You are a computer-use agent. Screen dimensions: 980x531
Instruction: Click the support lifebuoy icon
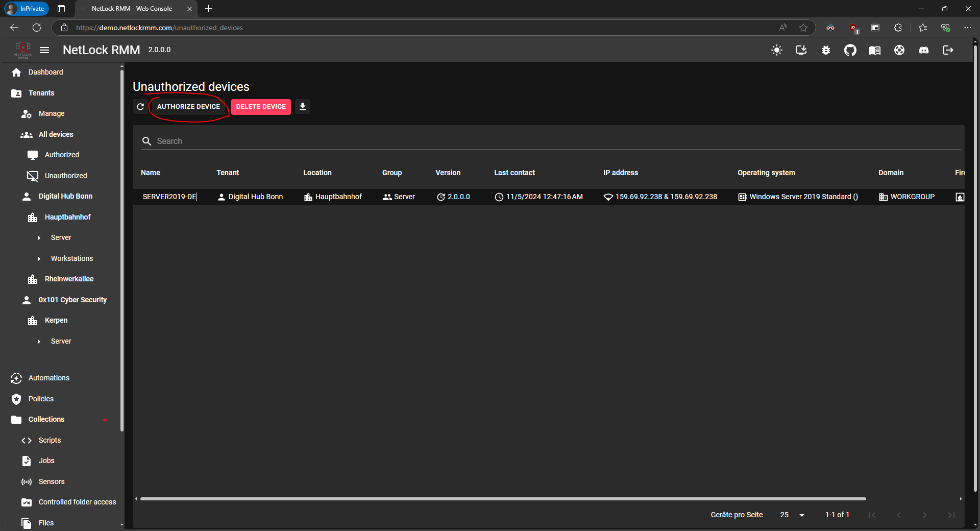click(x=899, y=50)
